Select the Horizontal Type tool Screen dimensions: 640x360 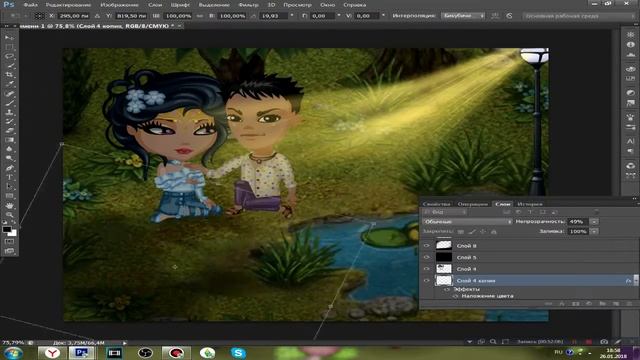(9, 177)
